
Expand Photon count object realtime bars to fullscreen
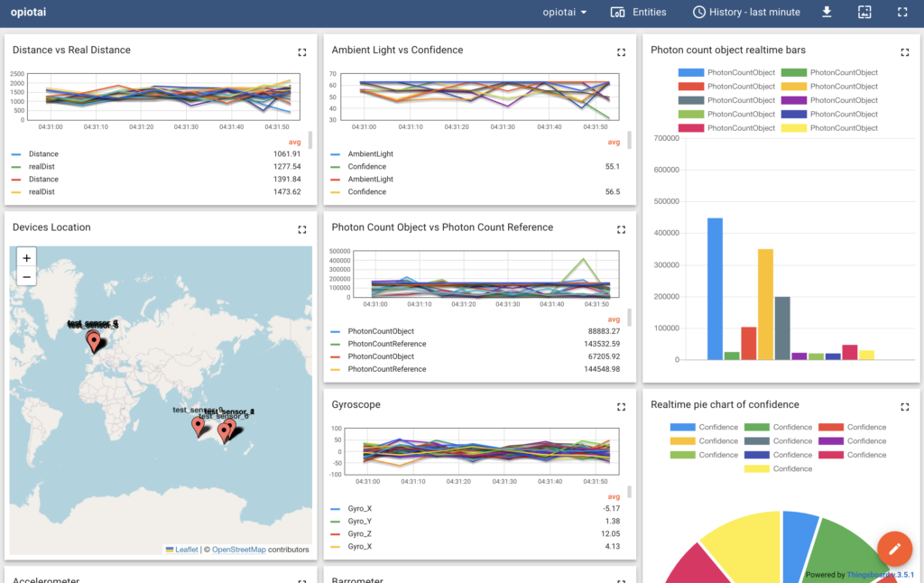click(x=904, y=52)
